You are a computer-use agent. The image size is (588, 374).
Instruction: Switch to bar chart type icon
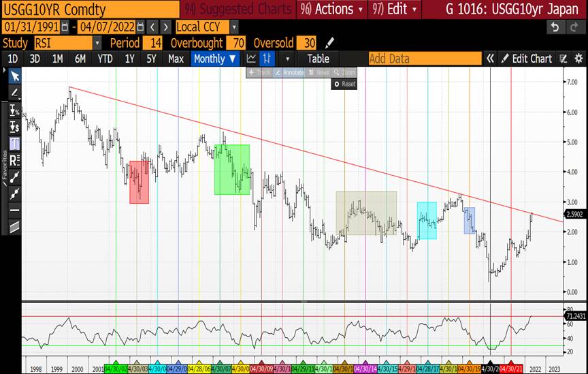coord(267,59)
